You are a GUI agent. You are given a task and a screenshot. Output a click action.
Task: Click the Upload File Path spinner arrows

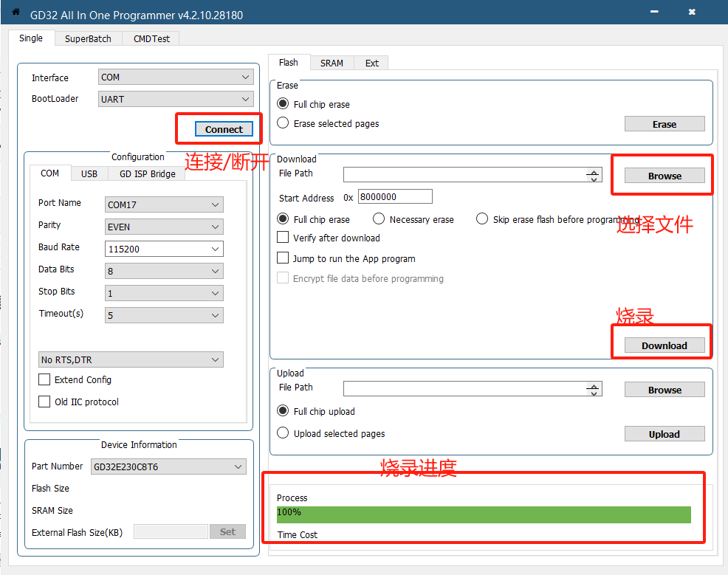594,390
